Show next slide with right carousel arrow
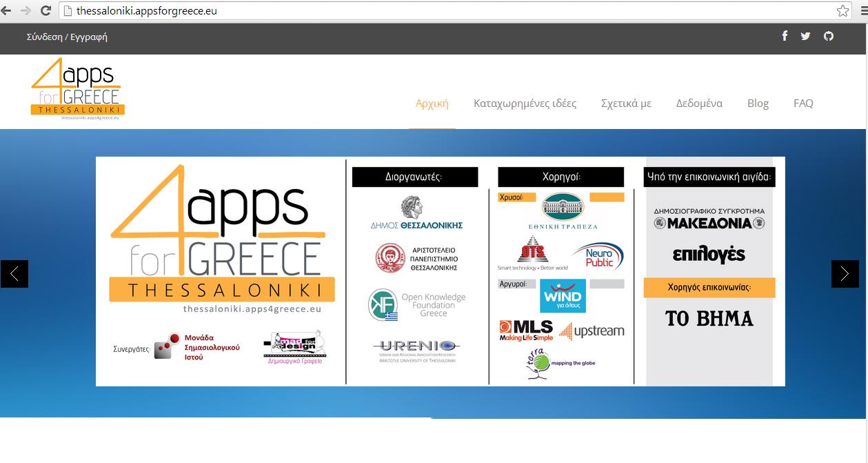This screenshot has width=868, height=463. [845, 274]
